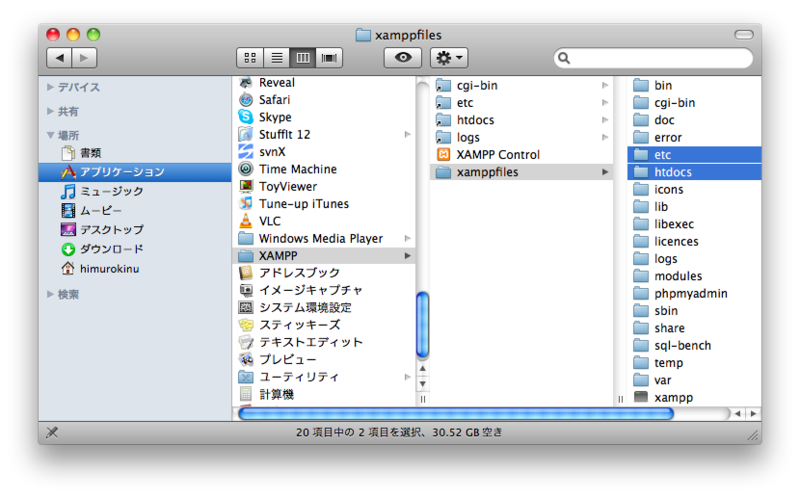Go forward with the right arrow button

[x=84, y=58]
